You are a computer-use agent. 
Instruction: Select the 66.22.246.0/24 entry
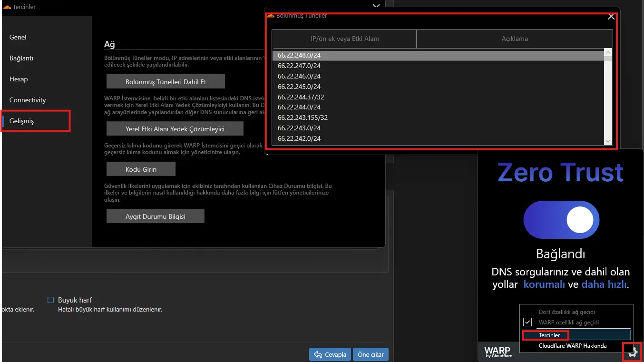tap(438, 76)
